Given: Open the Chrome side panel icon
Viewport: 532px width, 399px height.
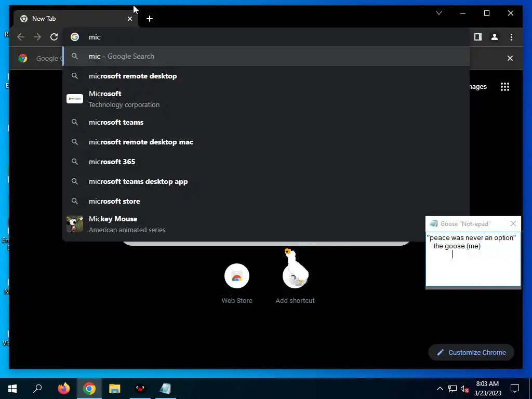Looking at the screenshot, I should pyautogui.click(x=478, y=37).
